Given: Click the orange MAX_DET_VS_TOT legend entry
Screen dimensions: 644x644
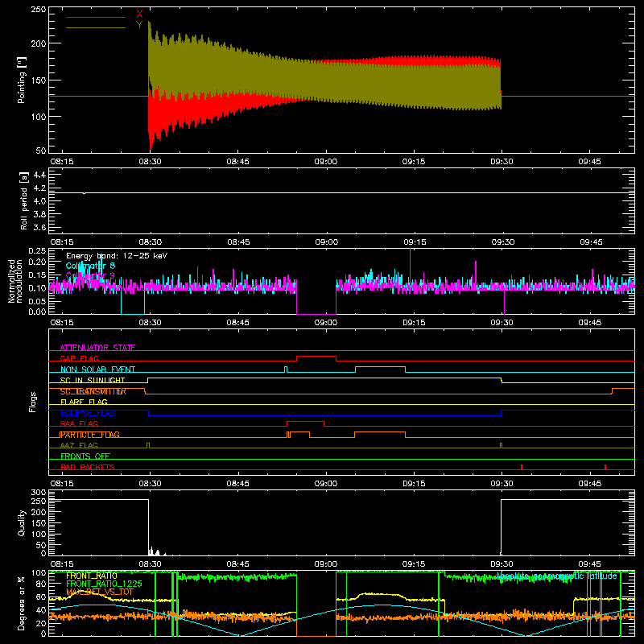Looking at the screenshot, I should click(100, 592).
